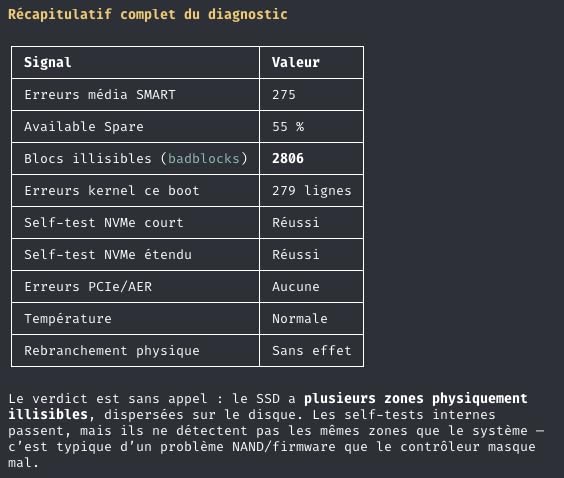Select the 'Erreurs PCIe/AER' cell
The height and width of the screenshot is (478, 564).
point(136,287)
